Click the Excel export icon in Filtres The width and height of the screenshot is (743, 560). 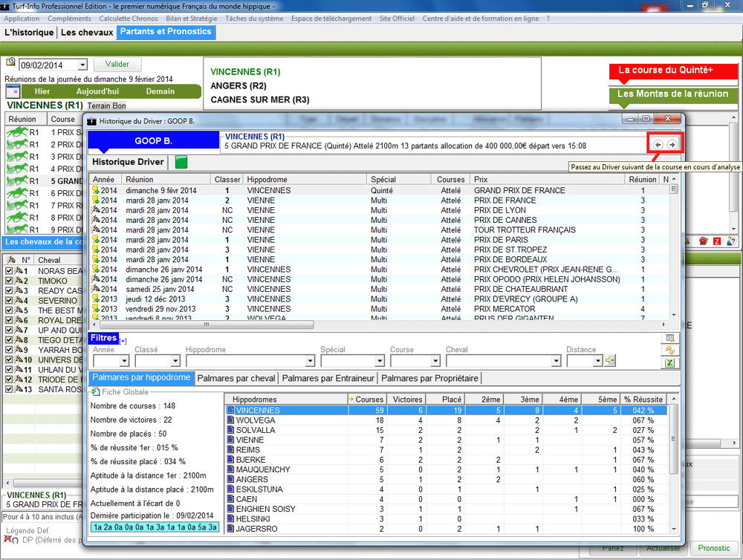tap(670, 362)
